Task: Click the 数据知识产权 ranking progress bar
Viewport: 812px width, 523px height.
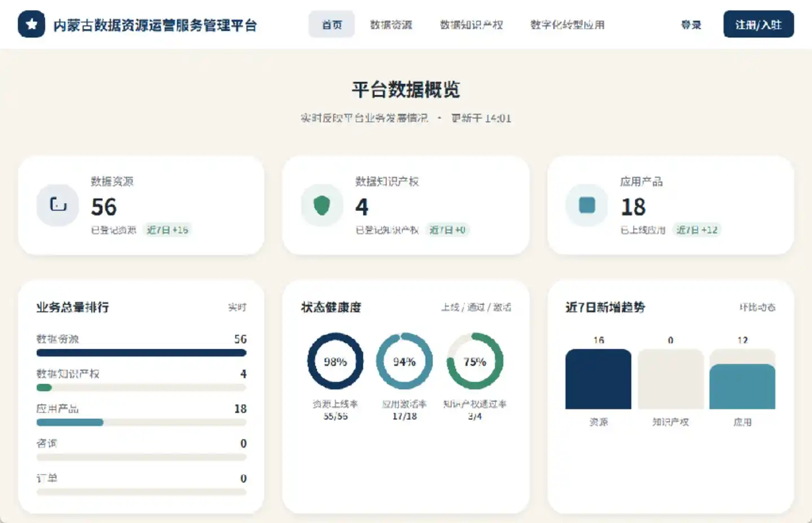Action: coord(141,388)
